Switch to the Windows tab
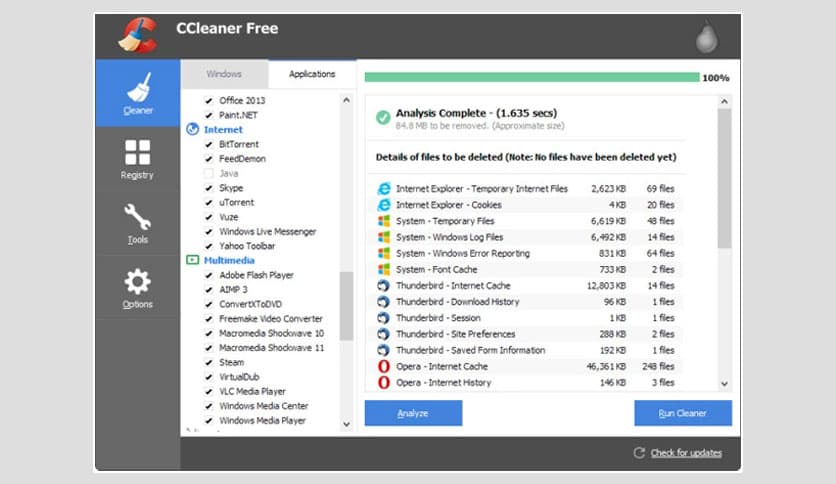 224,74
